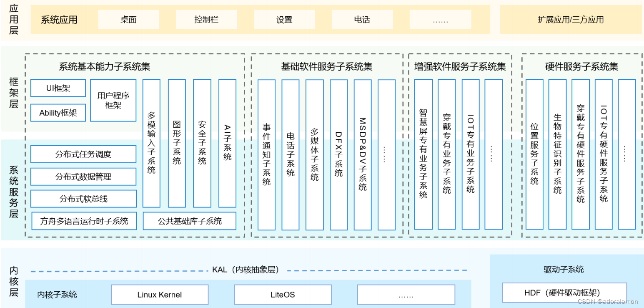The image size is (644, 308).
Task: Select the 图形子系统 column
Action: click(177, 143)
